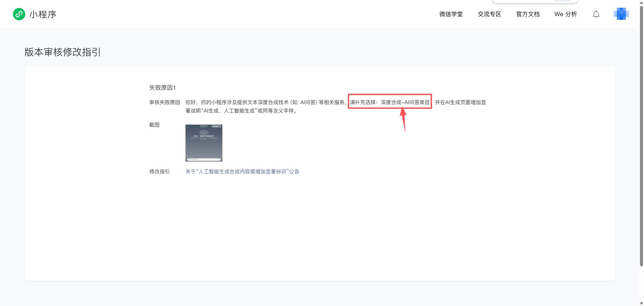Screen dimensions: 644x306
Task: Click the 失败原因1 heading
Action: (x=162, y=88)
